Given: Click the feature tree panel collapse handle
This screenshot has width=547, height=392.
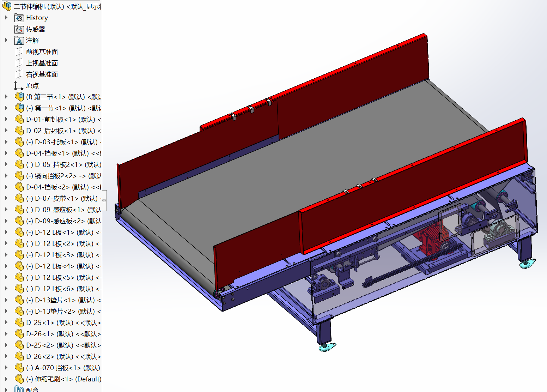Looking at the screenshot, I should 104,200.
